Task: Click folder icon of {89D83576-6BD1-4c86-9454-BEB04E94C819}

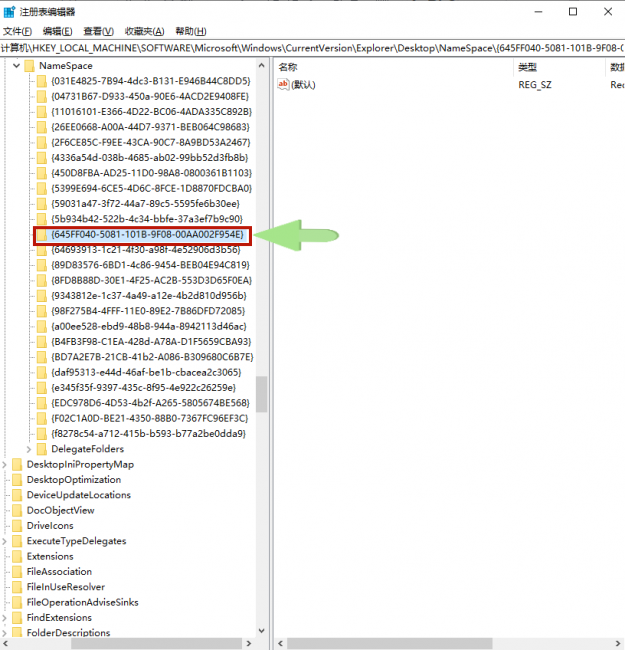Action: [x=41, y=265]
